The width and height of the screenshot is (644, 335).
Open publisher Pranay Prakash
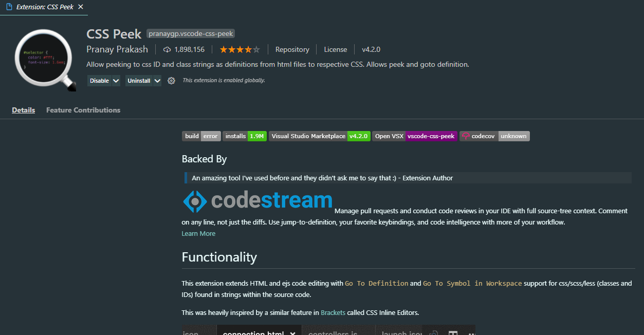[117, 49]
